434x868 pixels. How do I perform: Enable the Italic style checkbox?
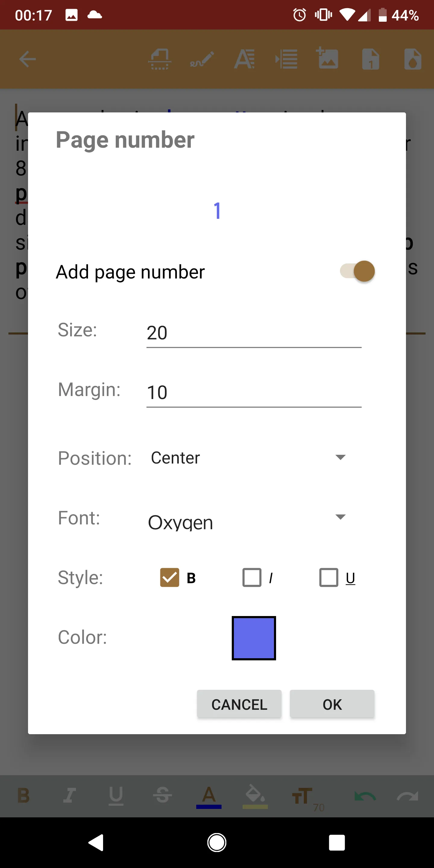(252, 577)
